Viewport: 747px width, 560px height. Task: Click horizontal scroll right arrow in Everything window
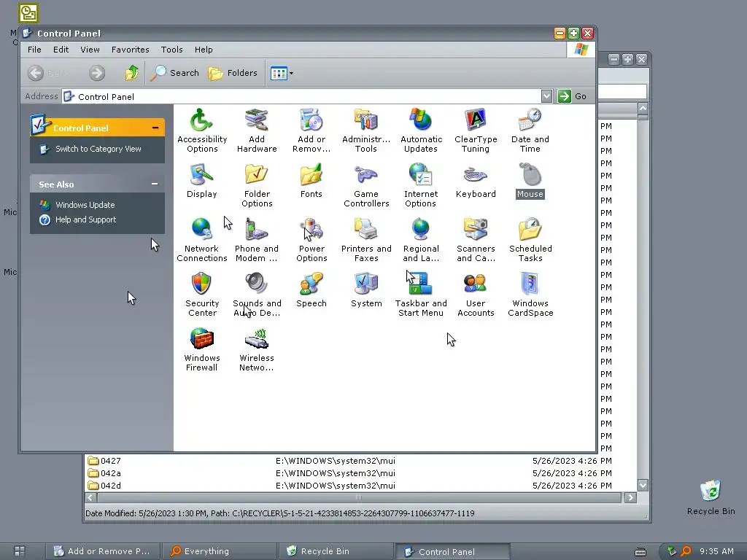point(630,497)
